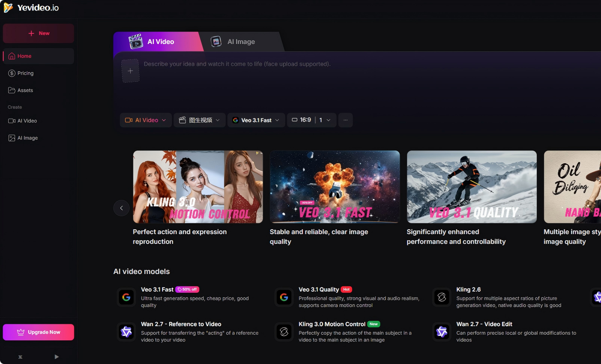Click the partially visible model icon at right edge
Image resolution: width=601 pixels, height=364 pixels.
(x=596, y=297)
